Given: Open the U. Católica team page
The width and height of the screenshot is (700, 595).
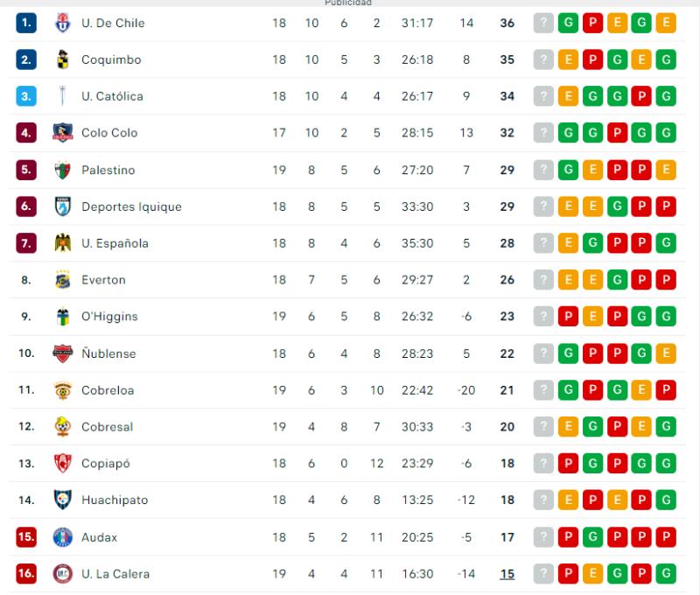Looking at the screenshot, I should pyautogui.click(x=114, y=96).
